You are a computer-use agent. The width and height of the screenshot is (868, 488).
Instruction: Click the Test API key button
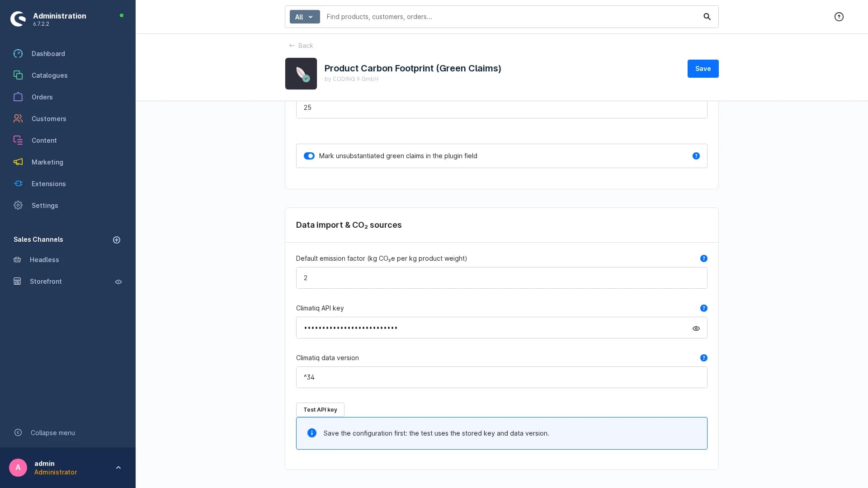click(x=320, y=410)
